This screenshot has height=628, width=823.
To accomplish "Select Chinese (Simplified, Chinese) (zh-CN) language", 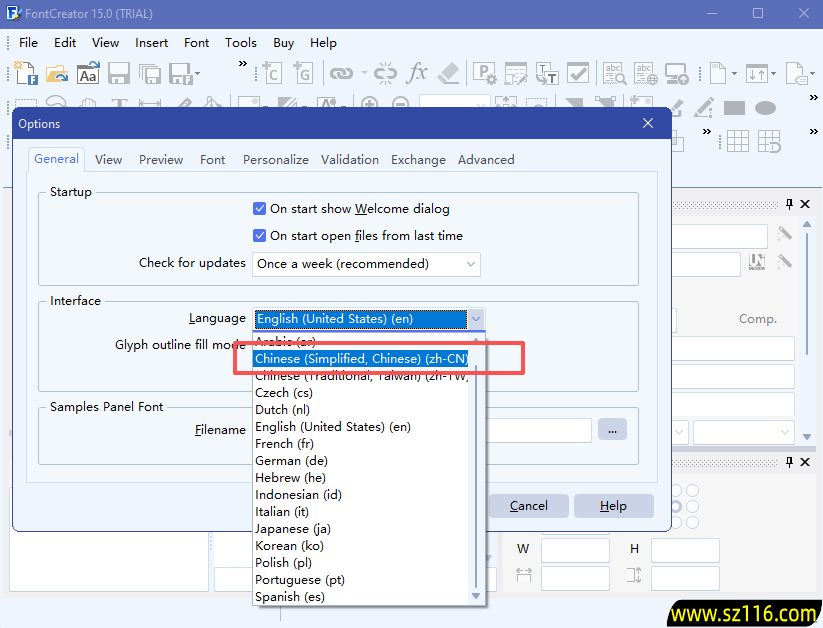I will tap(360, 358).
